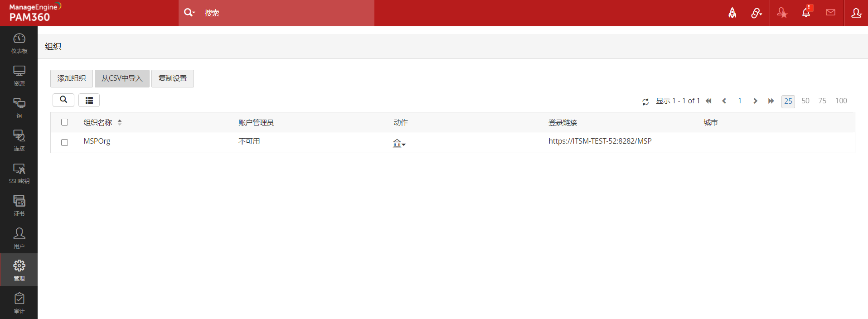868x319 pixels.
Task: Click the 显示 1 - 1 of 1 text
Action: click(x=678, y=101)
